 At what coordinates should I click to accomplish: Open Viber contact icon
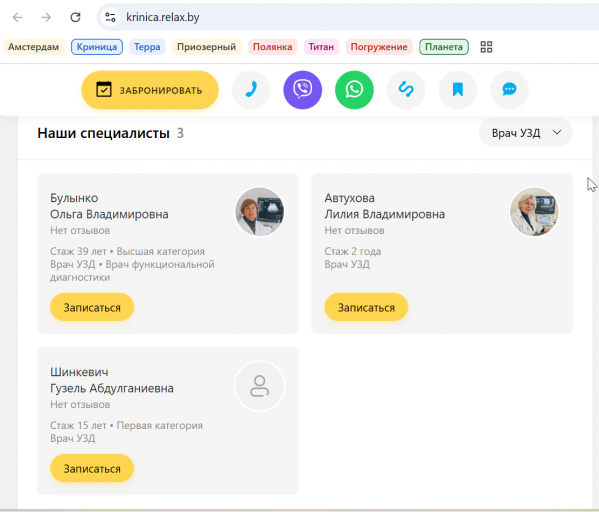tap(303, 90)
